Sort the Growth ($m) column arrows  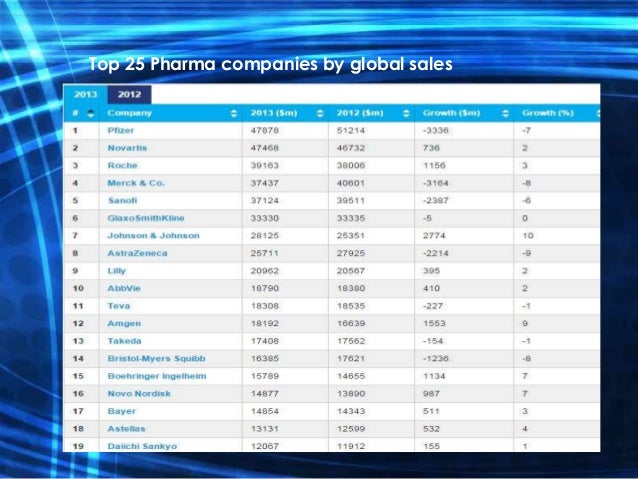click(x=505, y=114)
